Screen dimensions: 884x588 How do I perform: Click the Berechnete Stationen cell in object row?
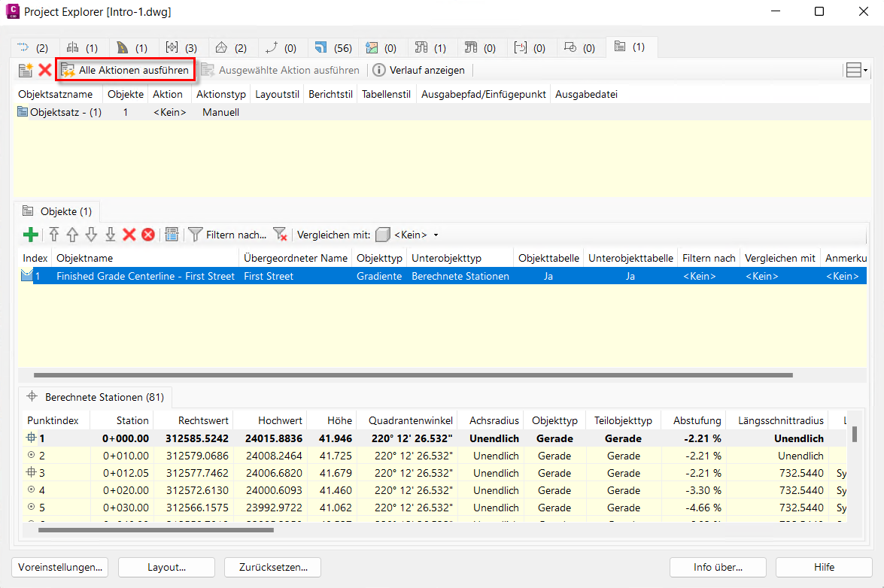coord(460,276)
